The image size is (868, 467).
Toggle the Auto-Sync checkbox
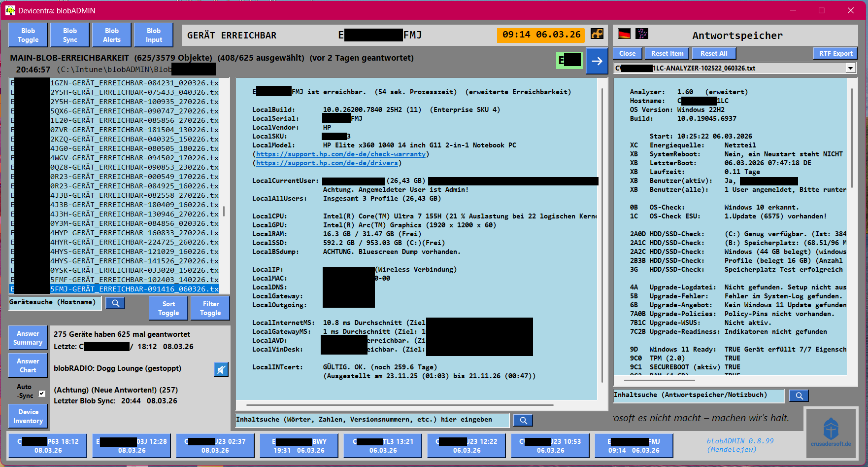point(42,393)
